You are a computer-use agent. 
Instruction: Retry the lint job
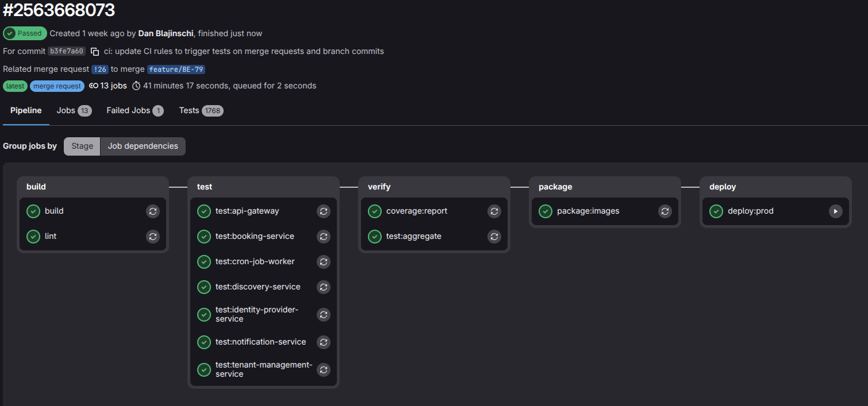pyautogui.click(x=153, y=236)
